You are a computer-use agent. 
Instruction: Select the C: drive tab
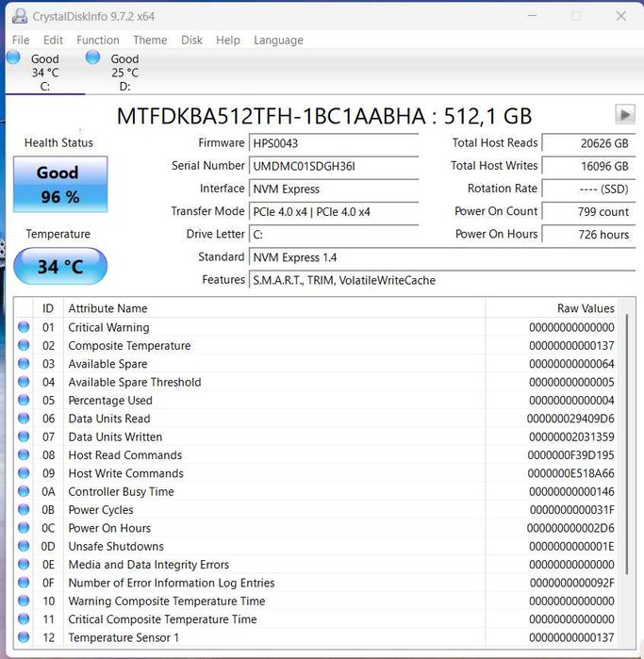(x=44, y=73)
